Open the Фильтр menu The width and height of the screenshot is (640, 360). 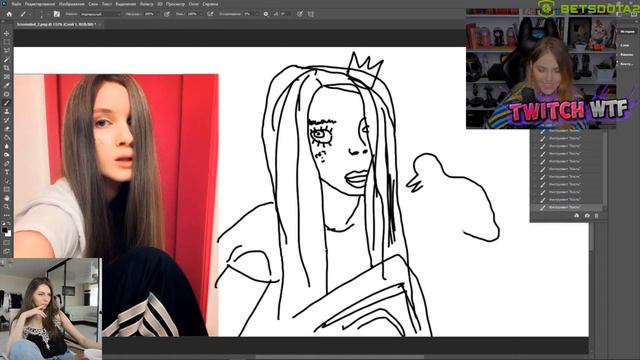point(147,4)
